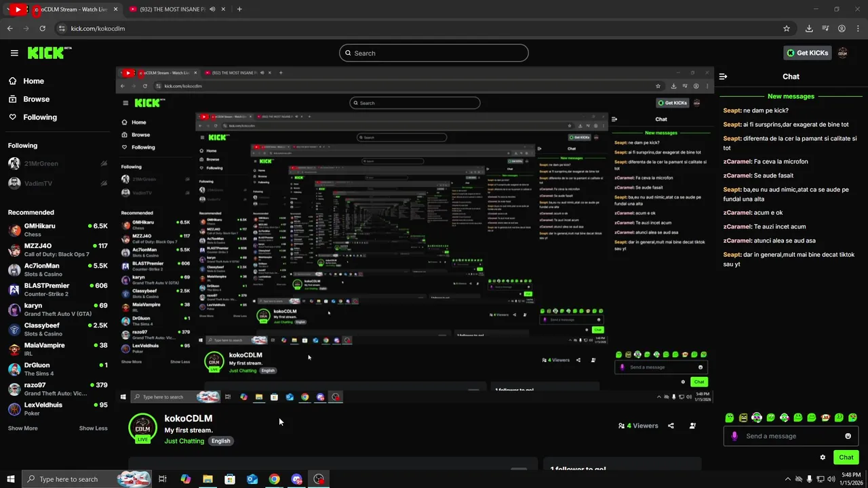
Task: Open Chrome downloads icon
Action: pyautogui.click(x=809, y=28)
